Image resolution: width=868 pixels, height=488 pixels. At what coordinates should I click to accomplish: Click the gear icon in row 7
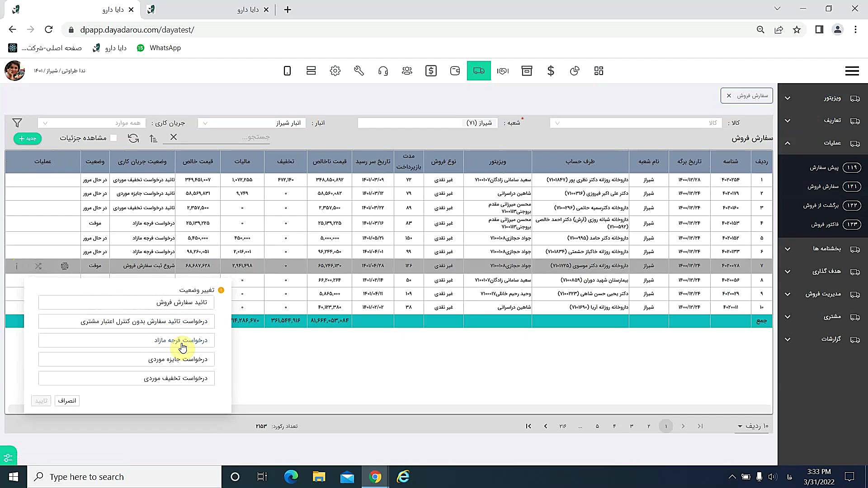click(65, 266)
